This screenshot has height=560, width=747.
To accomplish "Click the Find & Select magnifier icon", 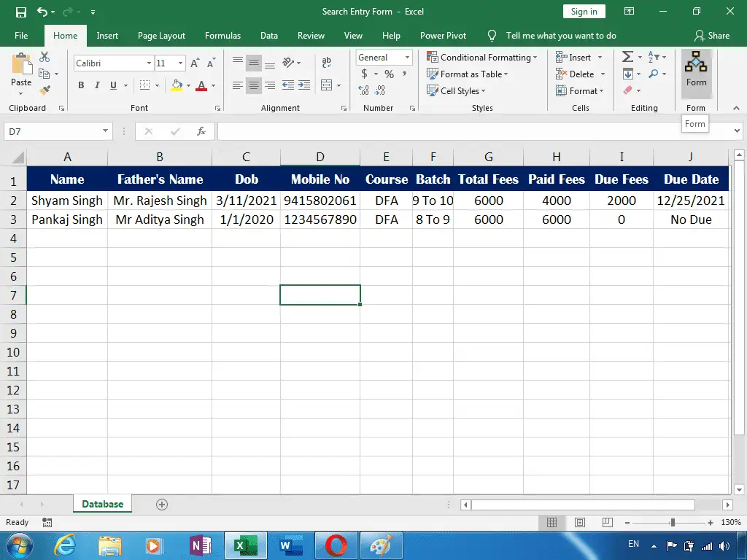I will (654, 74).
